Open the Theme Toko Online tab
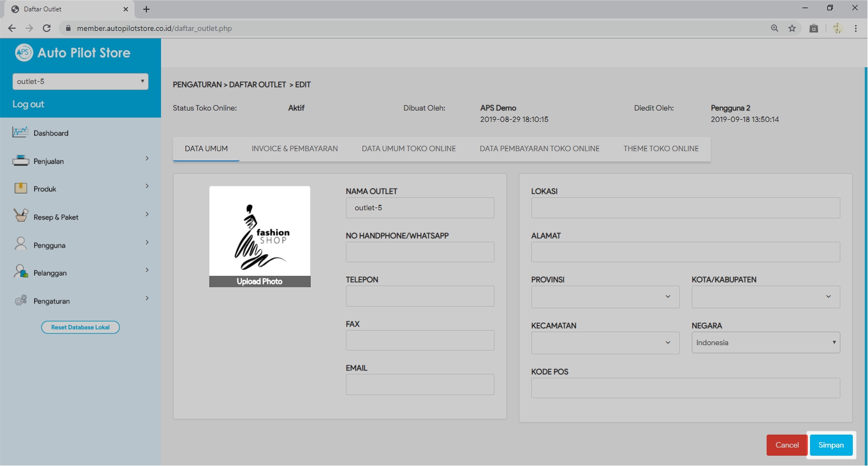Image resolution: width=868 pixels, height=466 pixels. 661,148
